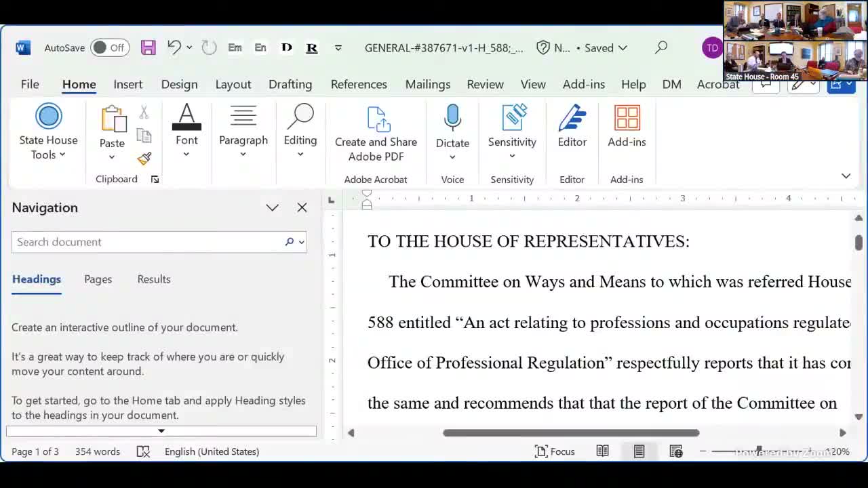Click the Format Painter icon
Image resolution: width=868 pixels, height=488 pixels.
pyautogui.click(x=144, y=158)
